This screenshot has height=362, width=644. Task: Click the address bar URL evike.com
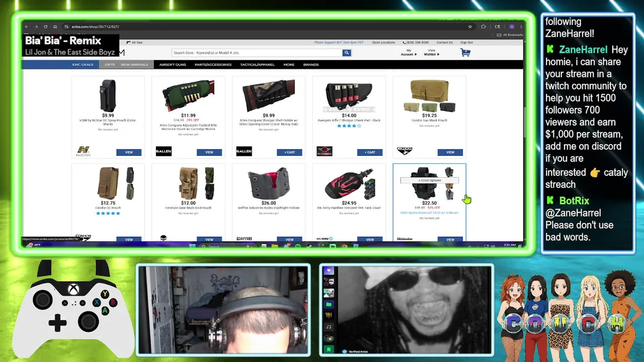(95, 27)
